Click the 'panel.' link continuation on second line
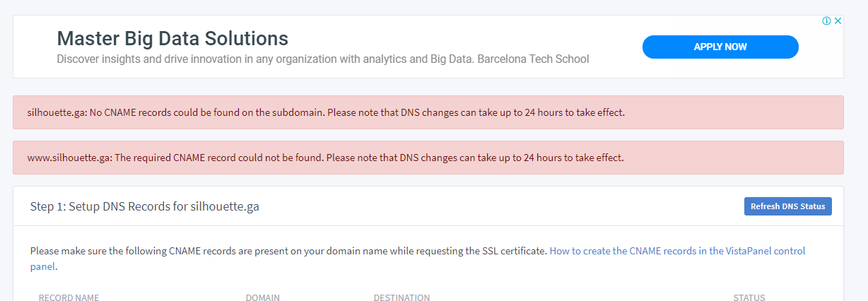Image resolution: width=868 pixels, height=301 pixels. coord(43,266)
